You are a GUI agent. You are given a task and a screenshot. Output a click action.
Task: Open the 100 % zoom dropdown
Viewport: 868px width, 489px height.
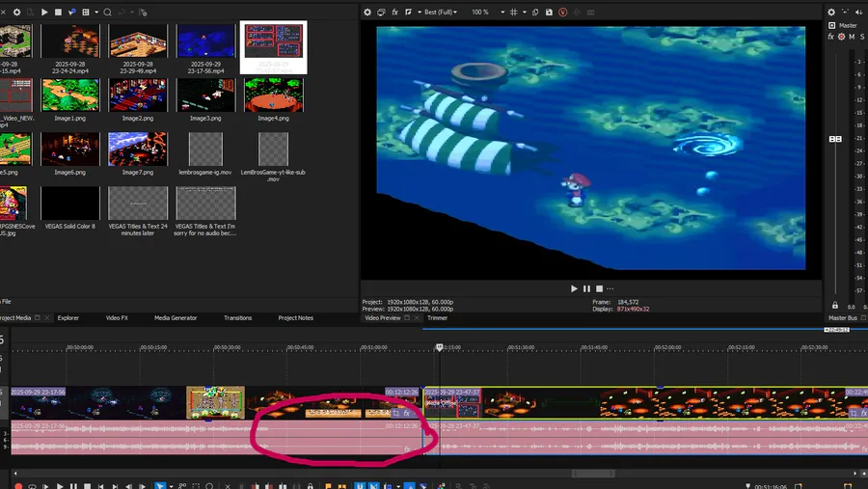(488, 13)
